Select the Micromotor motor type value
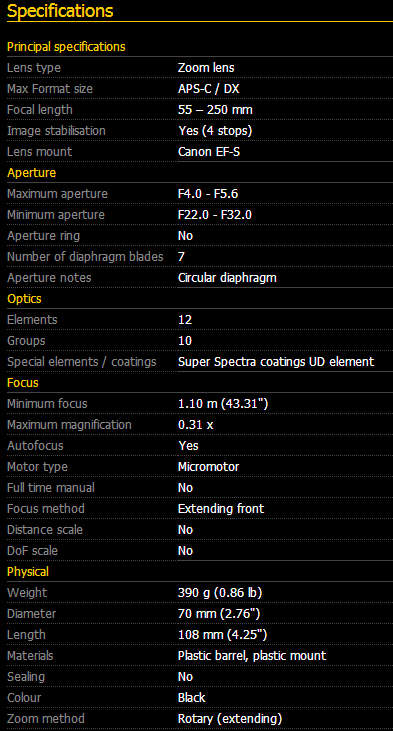This screenshot has height=731, width=393. 208,467
